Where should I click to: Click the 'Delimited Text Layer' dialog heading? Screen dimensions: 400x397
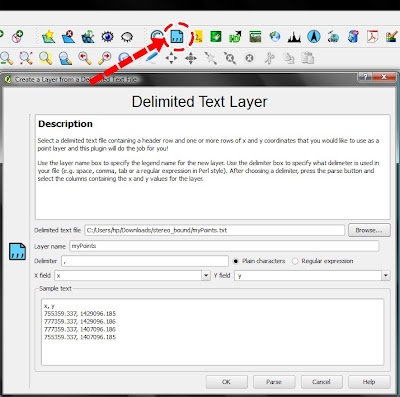(x=199, y=102)
